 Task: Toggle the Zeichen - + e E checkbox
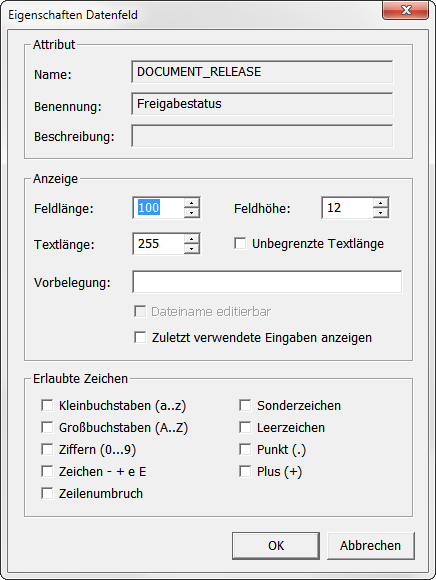click(x=47, y=471)
